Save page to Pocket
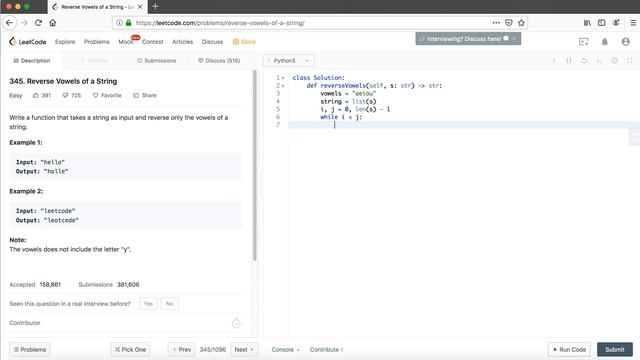Screen dimensions: 640x360 pos(509,23)
